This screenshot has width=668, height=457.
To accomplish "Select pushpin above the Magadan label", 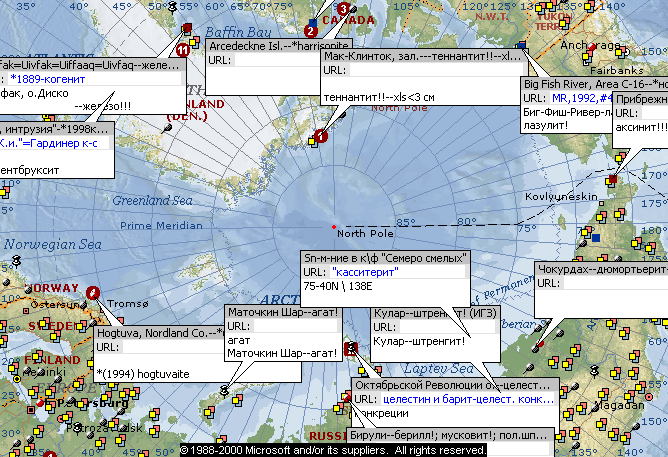I will click(x=595, y=371).
